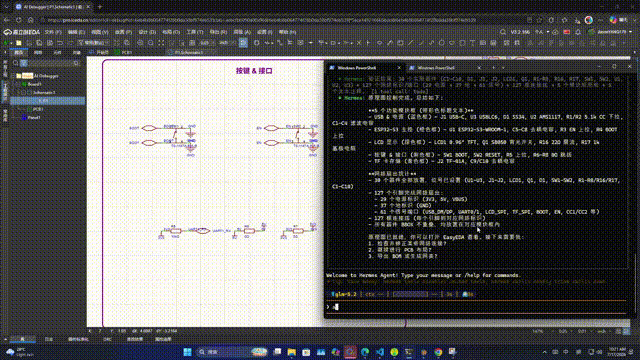Click the browser address bar
The height and width of the screenshot is (360, 640).
pos(282,20)
